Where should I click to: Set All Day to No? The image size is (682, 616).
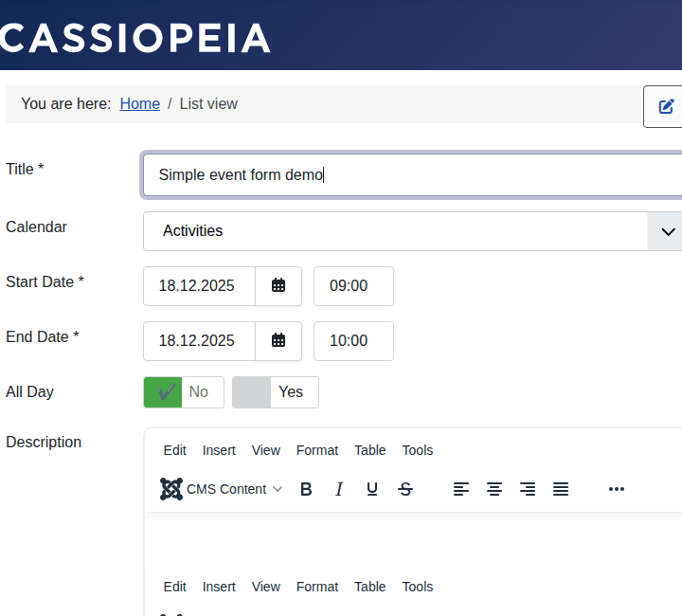[x=184, y=391]
